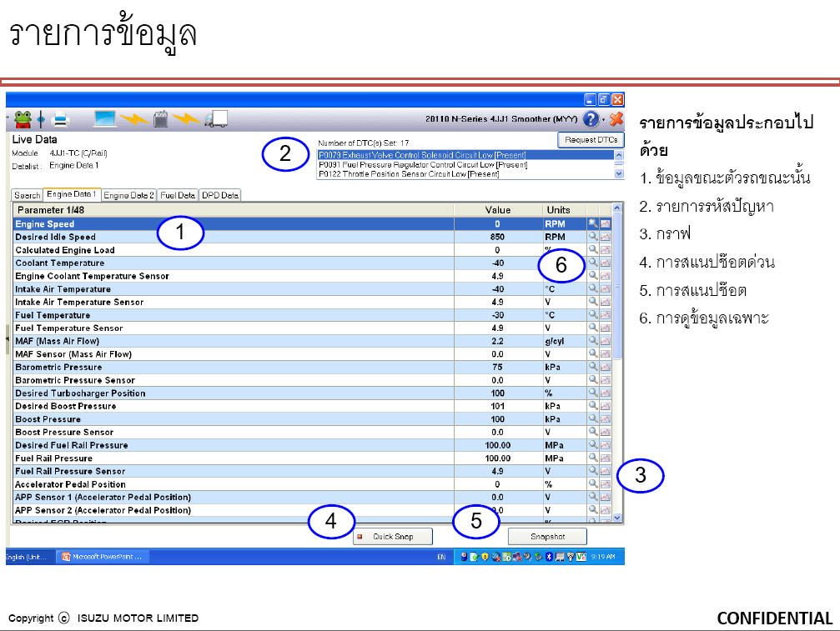Open graph for Fuel Temperature row
Image resolution: width=840 pixels, height=631 pixels.
click(606, 315)
